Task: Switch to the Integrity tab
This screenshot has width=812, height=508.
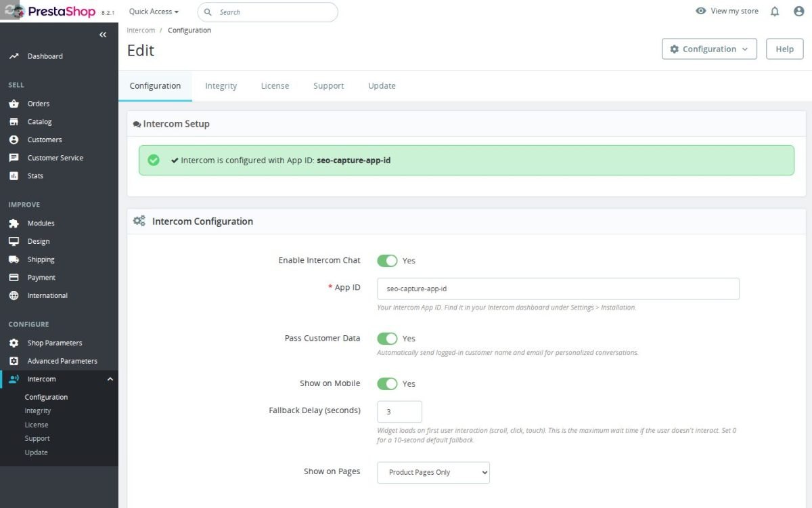Action: 221,86
